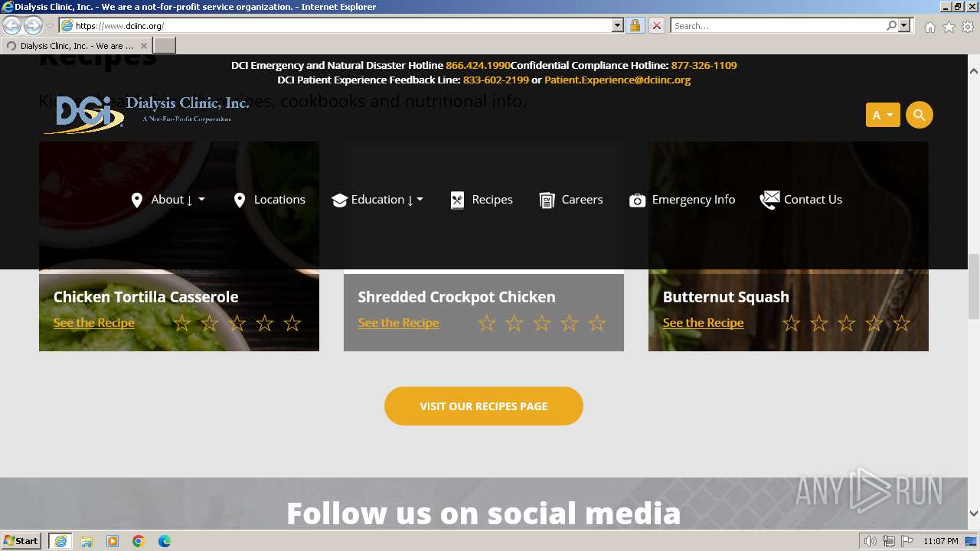This screenshot has height=551, width=980.
Task: Click second star for Butternut Squash
Action: coord(818,323)
